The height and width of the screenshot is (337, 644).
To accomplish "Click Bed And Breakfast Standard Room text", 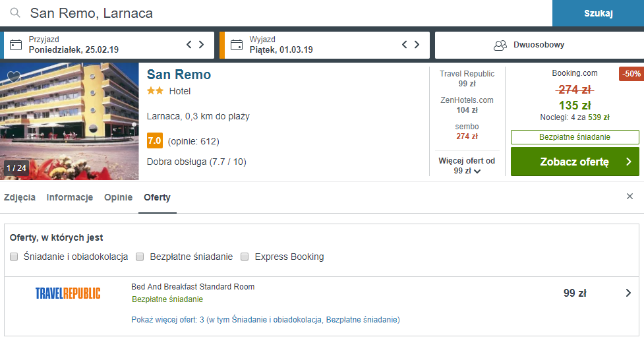I will [192, 287].
